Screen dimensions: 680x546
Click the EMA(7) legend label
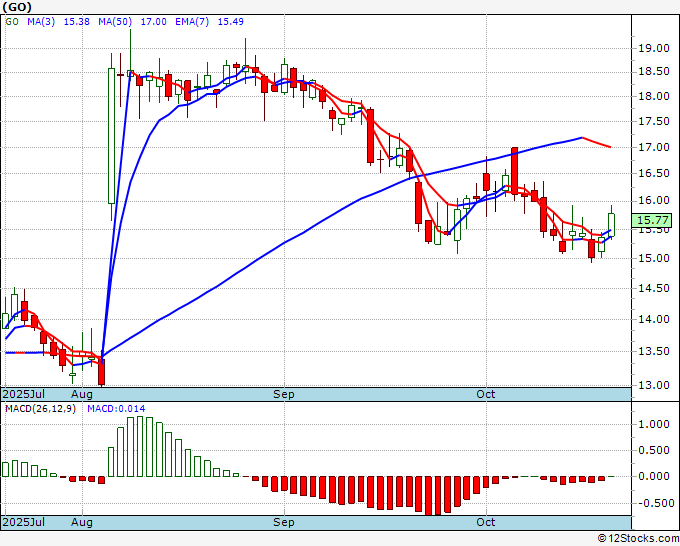coord(192,22)
